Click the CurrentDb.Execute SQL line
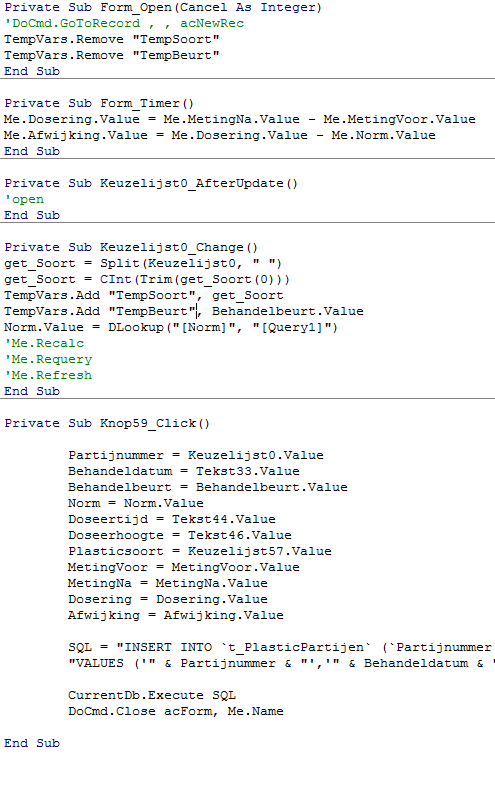Viewport: 495px width, 800px height. click(x=152, y=695)
